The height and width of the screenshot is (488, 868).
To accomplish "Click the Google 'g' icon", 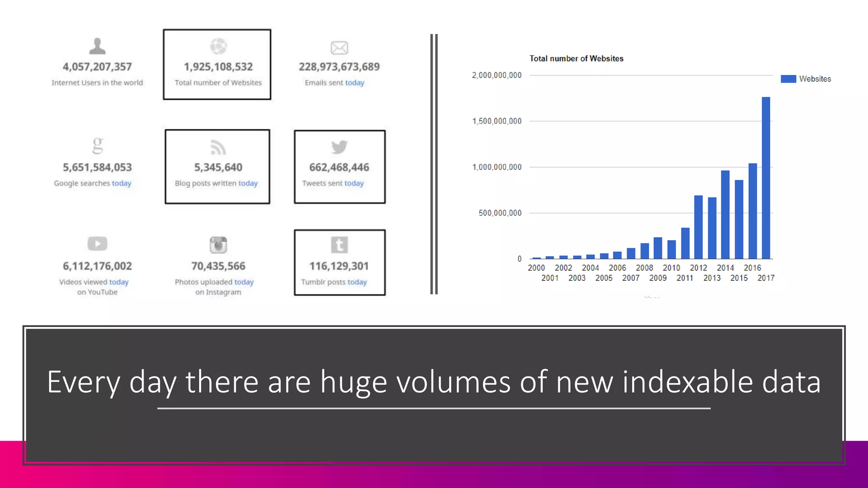I will point(97,146).
